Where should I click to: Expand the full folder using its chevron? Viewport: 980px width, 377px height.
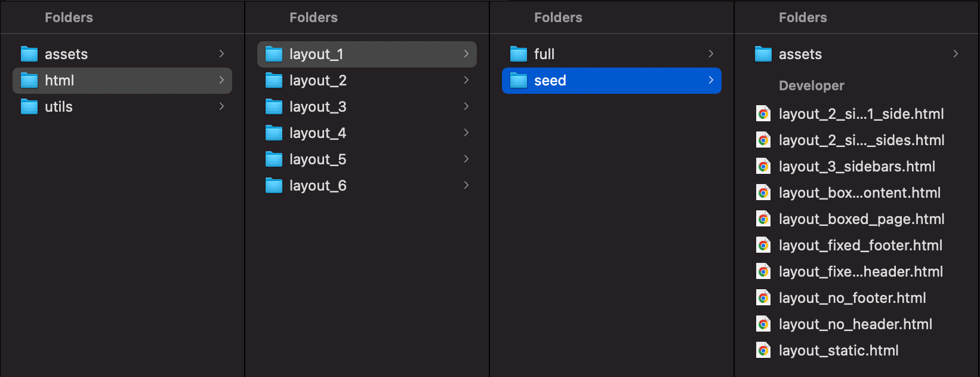(711, 54)
